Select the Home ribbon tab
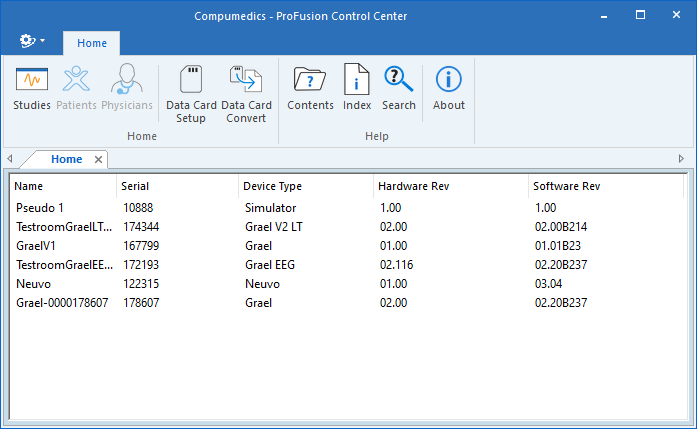 pyautogui.click(x=92, y=43)
